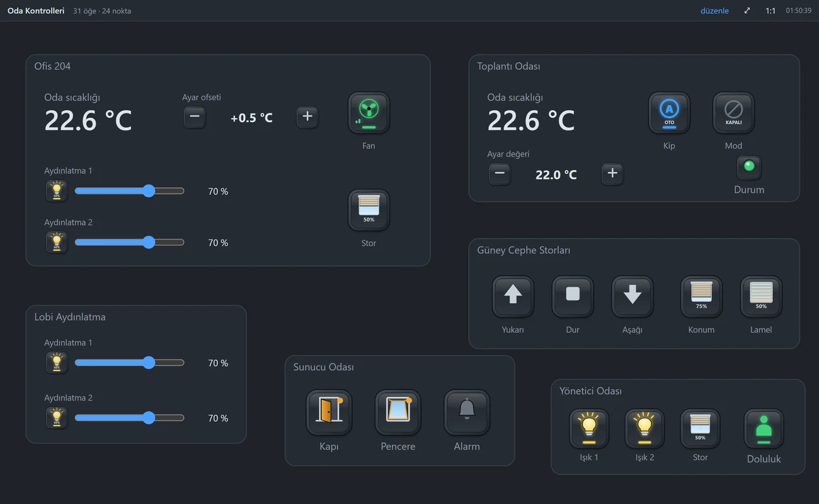Click the Kapı door icon in Sunucu Odası
The width and height of the screenshot is (819, 504).
(x=329, y=413)
